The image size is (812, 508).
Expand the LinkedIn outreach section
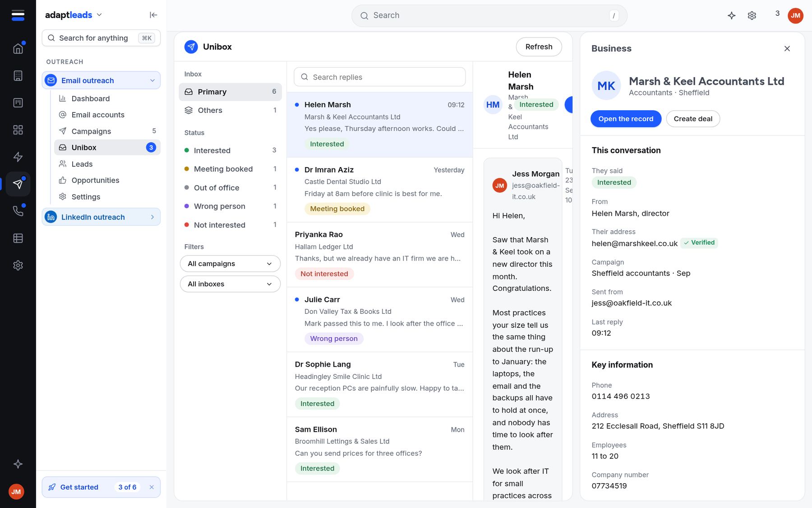pyautogui.click(x=101, y=217)
